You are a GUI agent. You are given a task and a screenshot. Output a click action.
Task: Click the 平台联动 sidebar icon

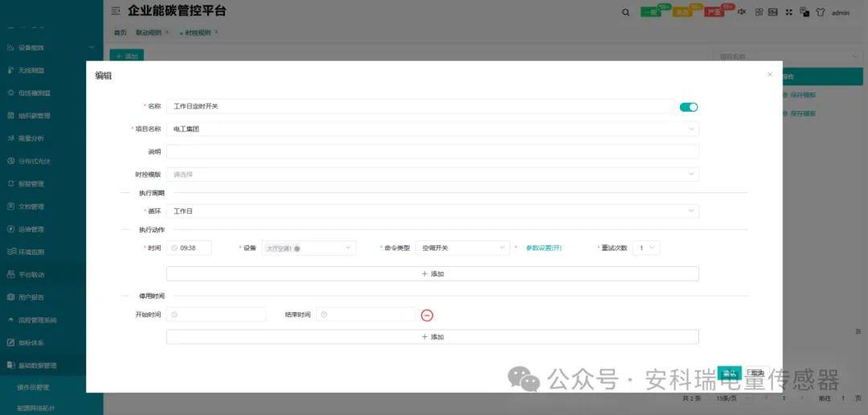click(10, 274)
